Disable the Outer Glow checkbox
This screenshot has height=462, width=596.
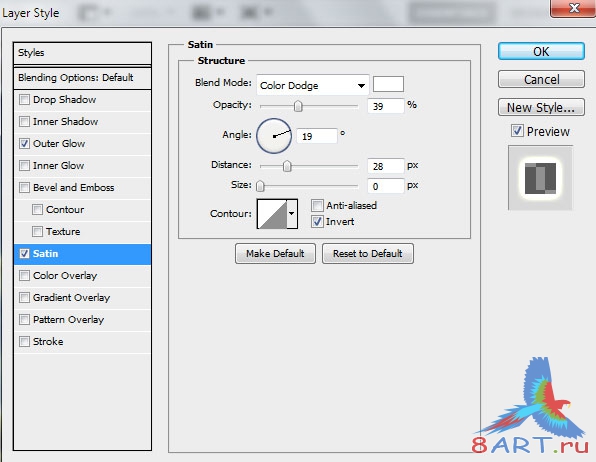(24, 144)
